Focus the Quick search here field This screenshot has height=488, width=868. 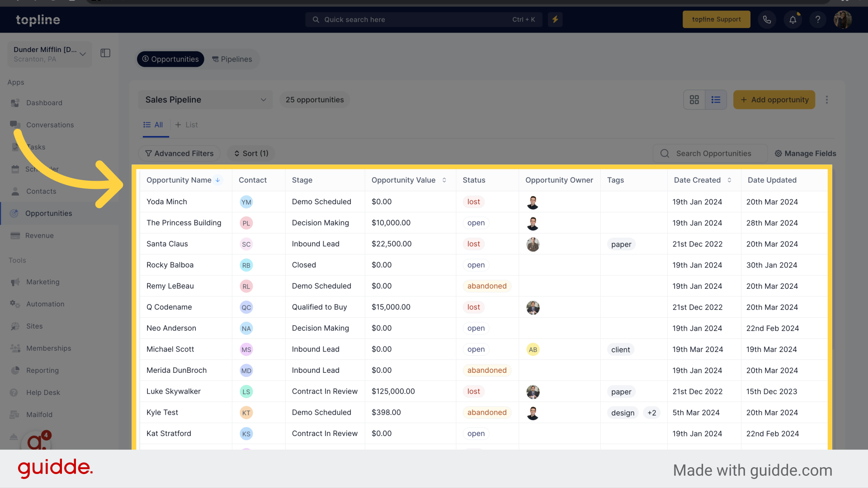pos(424,19)
